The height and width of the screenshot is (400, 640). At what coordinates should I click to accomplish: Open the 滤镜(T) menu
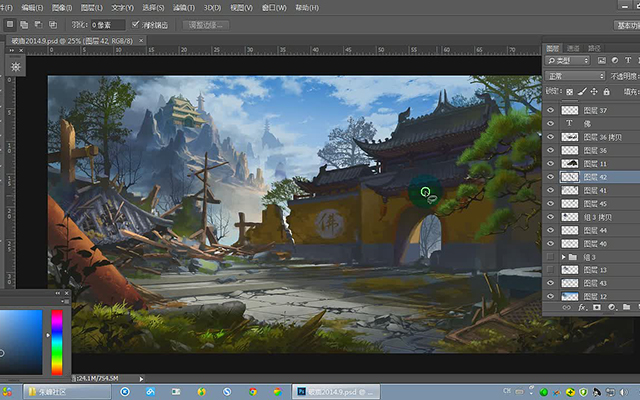point(184,7)
